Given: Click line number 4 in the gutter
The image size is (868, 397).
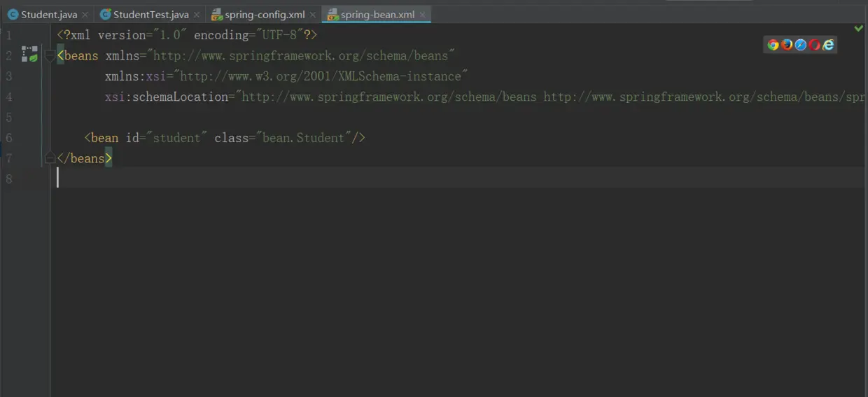Looking at the screenshot, I should coord(8,97).
